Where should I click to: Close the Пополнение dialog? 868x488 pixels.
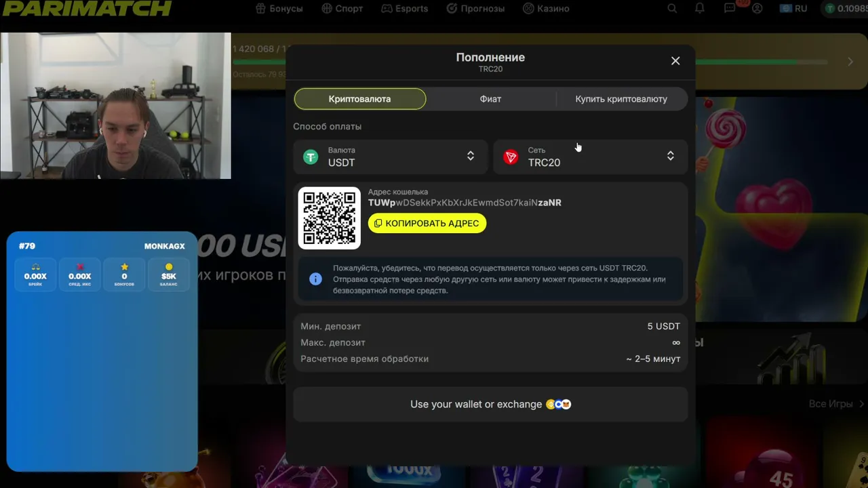pyautogui.click(x=675, y=61)
